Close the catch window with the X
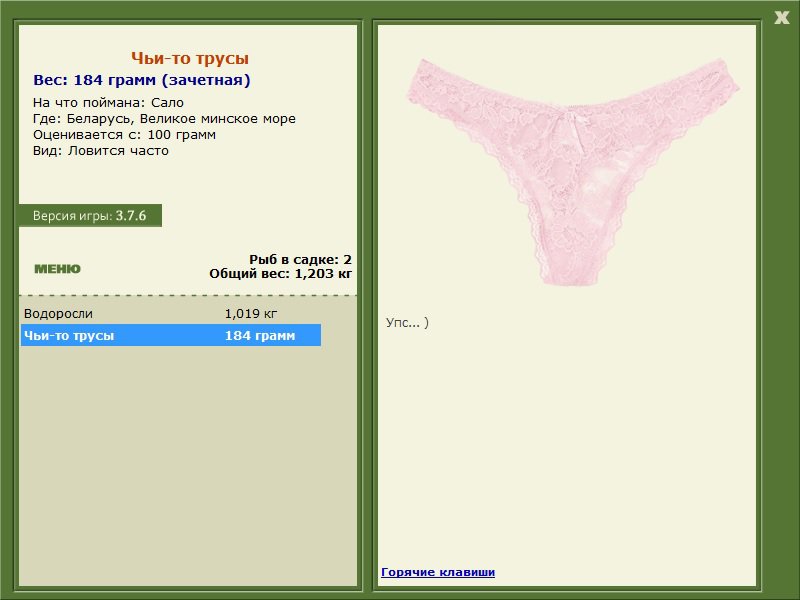Viewport: 800px width, 600px height. [x=781, y=18]
